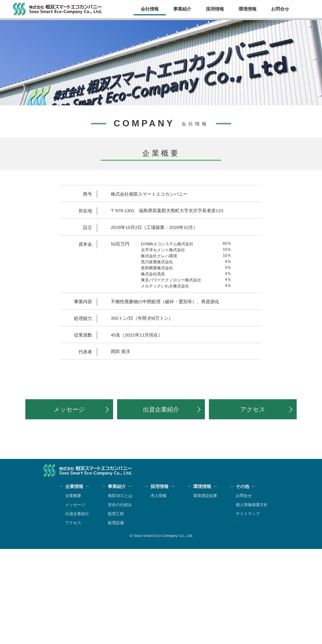Open footer link 個人情報保護方針
The image size is (322, 644).
252,505
